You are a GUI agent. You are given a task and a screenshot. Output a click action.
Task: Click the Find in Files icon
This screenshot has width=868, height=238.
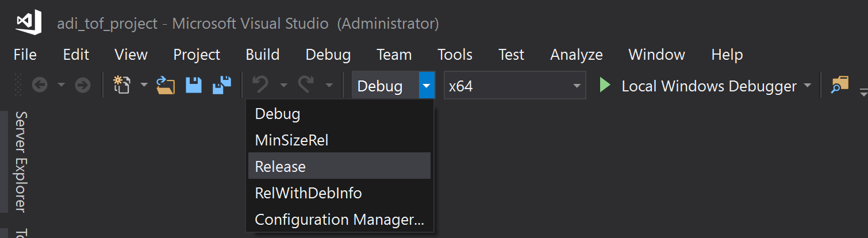click(840, 86)
